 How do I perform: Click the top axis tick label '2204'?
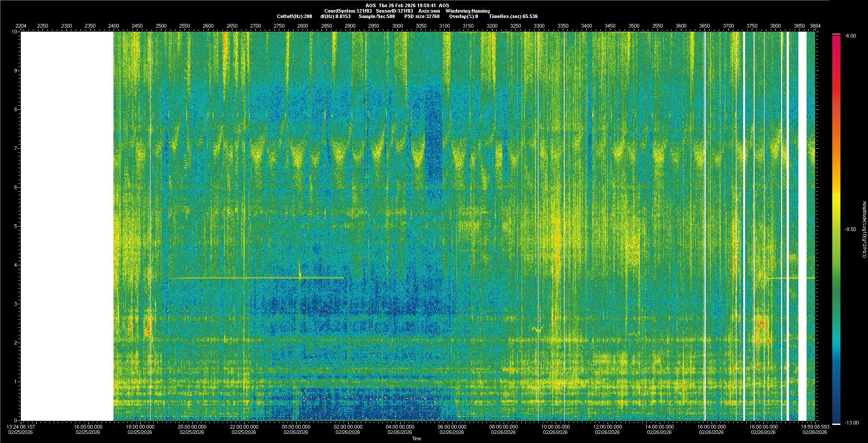pos(21,26)
